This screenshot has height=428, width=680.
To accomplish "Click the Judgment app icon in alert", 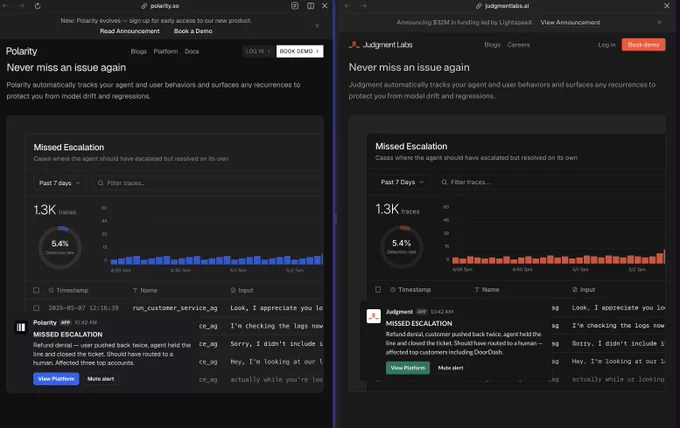I will (x=373, y=316).
